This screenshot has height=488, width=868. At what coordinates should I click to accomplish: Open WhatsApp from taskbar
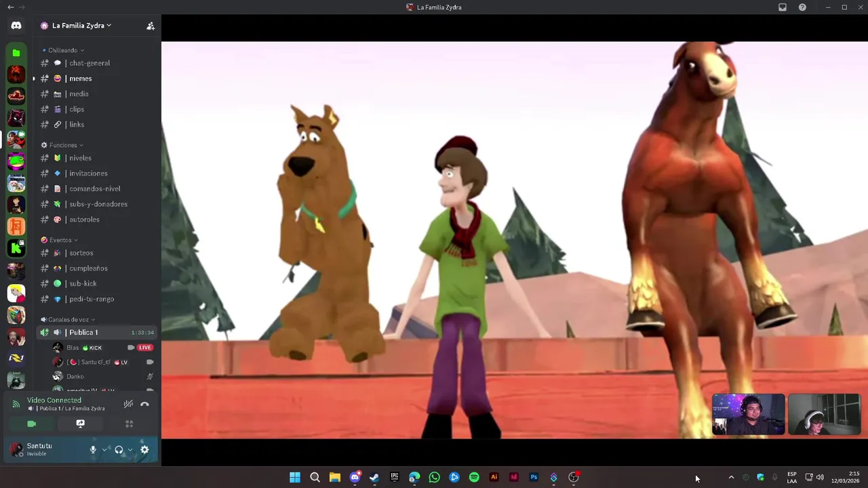[434, 477]
